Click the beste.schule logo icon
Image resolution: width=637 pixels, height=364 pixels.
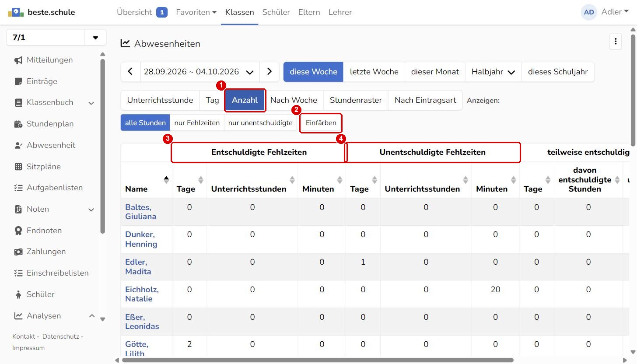16,12
